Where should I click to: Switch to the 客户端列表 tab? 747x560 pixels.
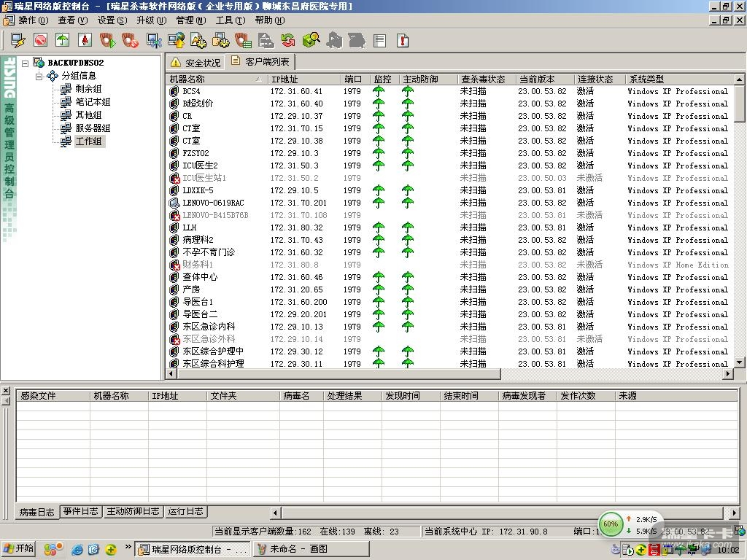point(260,61)
